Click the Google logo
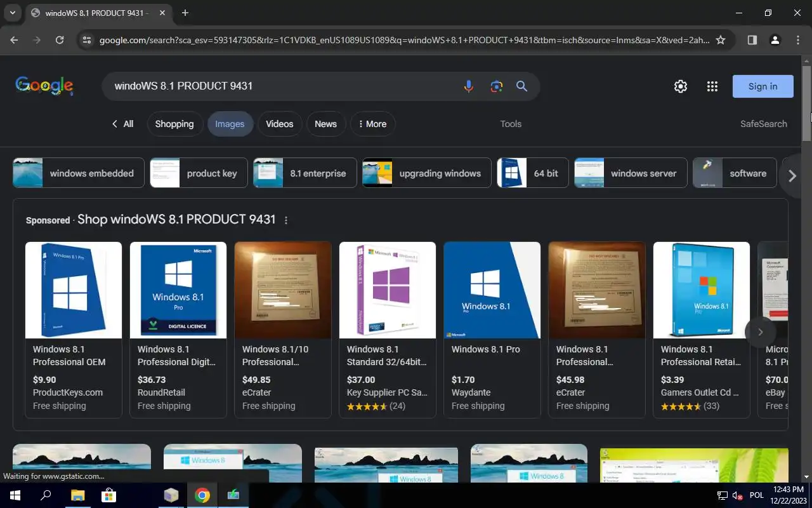 click(x=44, y=86)
